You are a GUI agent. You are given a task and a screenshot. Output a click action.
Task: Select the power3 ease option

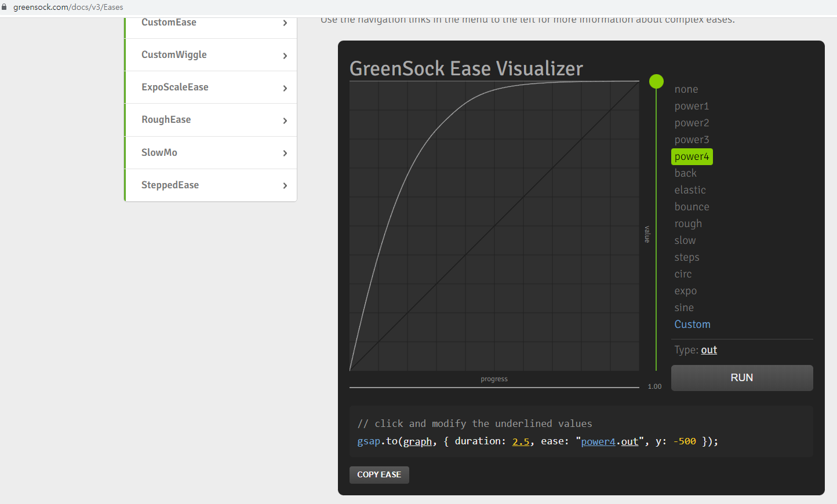(x=692, y=140)
